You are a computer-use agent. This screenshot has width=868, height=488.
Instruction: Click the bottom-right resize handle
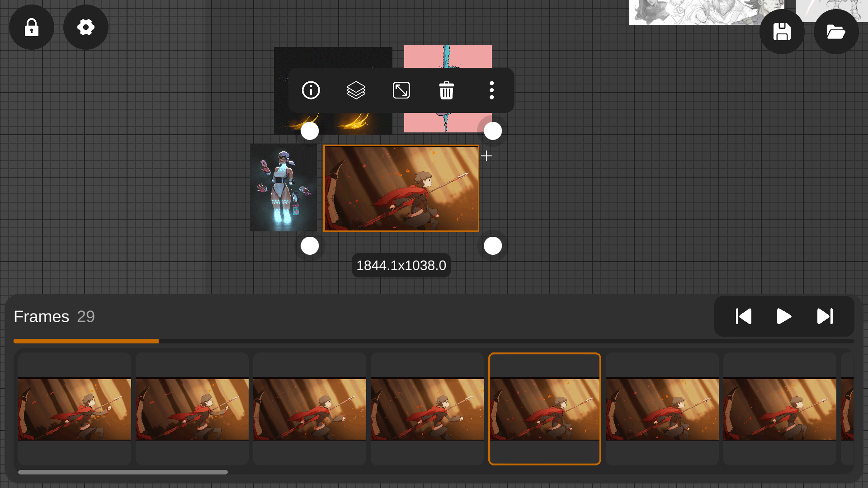coord(493,246)
